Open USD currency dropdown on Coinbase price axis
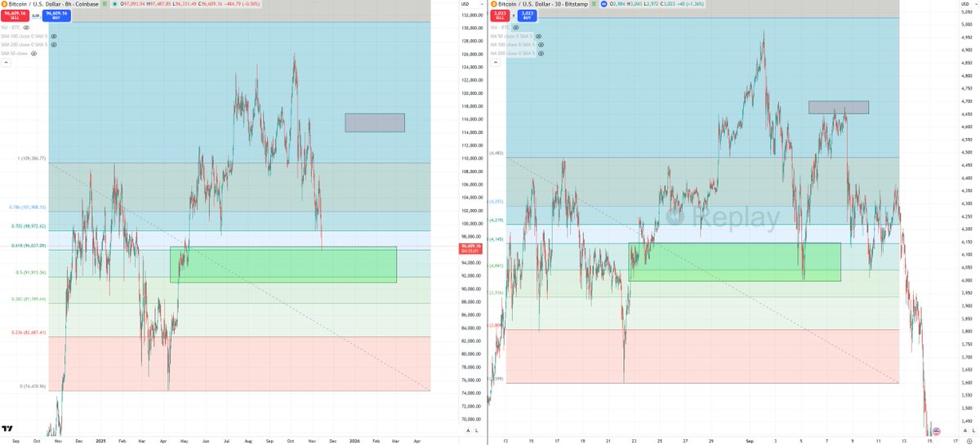The height and width of the screenshot is (445, 980). coord(471,4)
